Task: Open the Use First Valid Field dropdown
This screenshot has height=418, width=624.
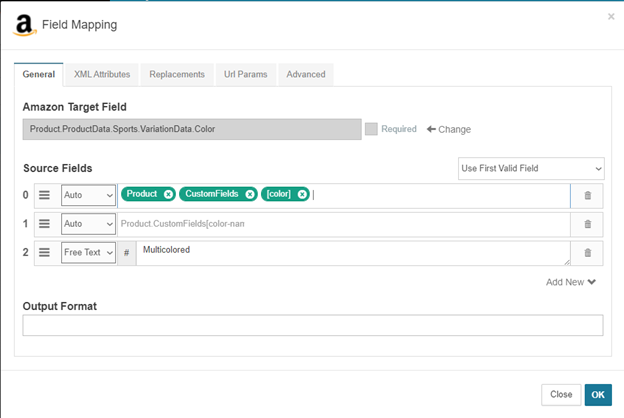Action: [531, 168]
